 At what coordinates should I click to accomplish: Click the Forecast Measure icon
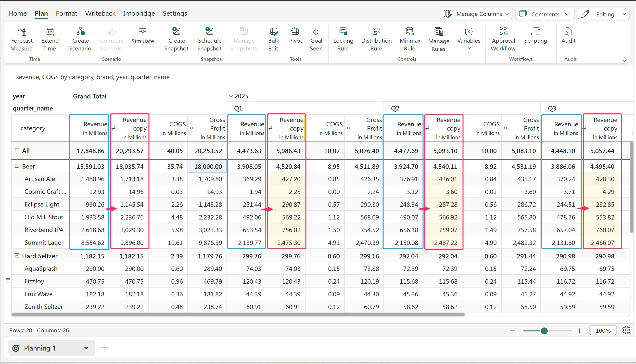pos(22,32)
